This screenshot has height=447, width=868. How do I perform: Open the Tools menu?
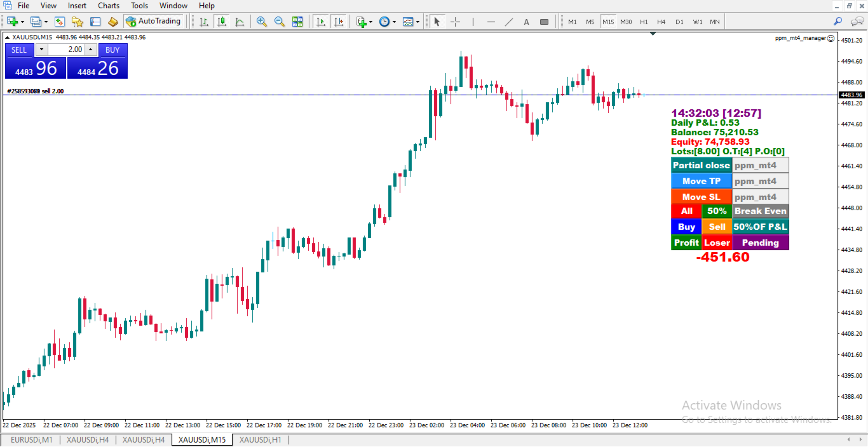[x=140, y=6]
